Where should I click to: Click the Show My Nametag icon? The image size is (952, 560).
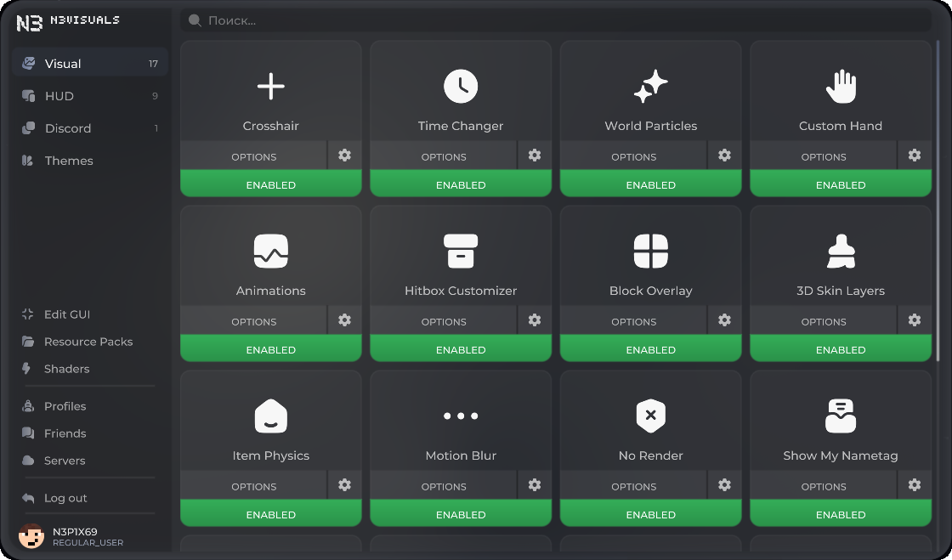[841, 416]
